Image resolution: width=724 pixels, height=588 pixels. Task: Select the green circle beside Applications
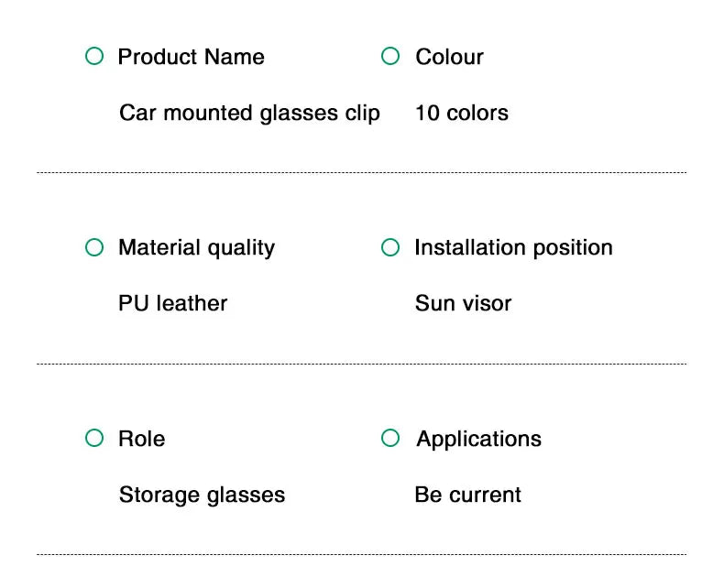pyautogui.click(x=390, y=439)
